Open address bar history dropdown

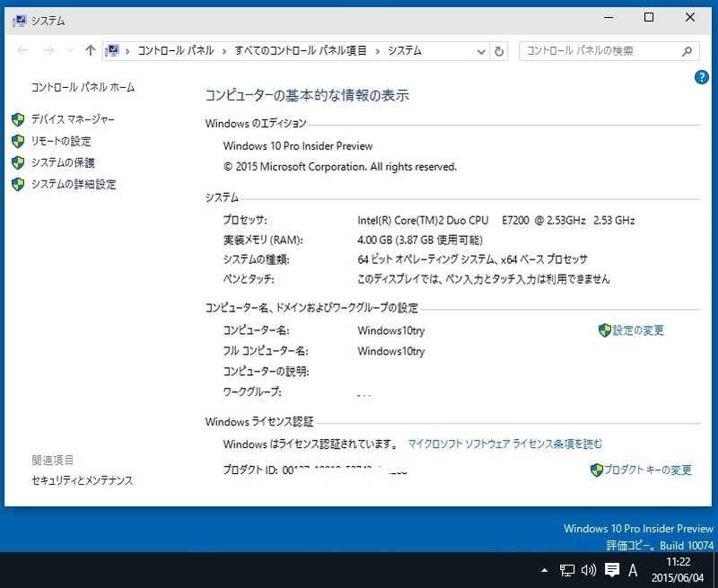point(481,51)
